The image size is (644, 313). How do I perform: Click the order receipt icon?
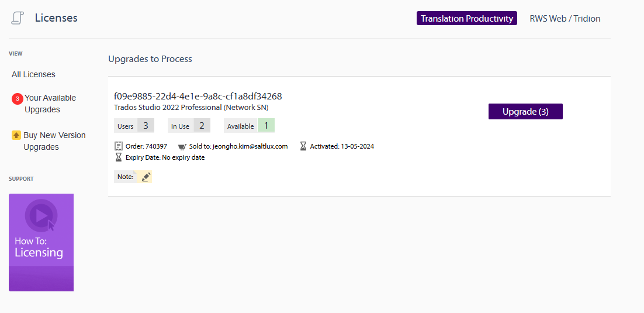(119, 146)
